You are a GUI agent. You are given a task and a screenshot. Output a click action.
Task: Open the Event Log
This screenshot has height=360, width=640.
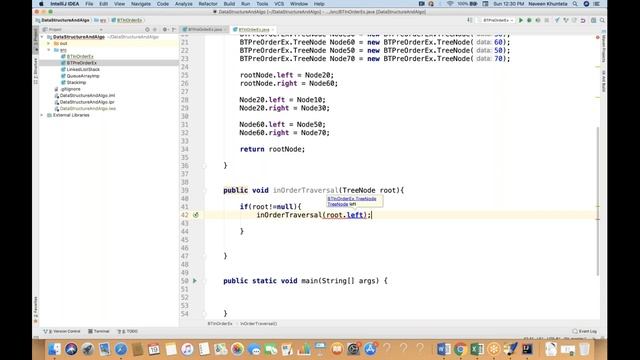pyautogui.click(x=584, y=331)
